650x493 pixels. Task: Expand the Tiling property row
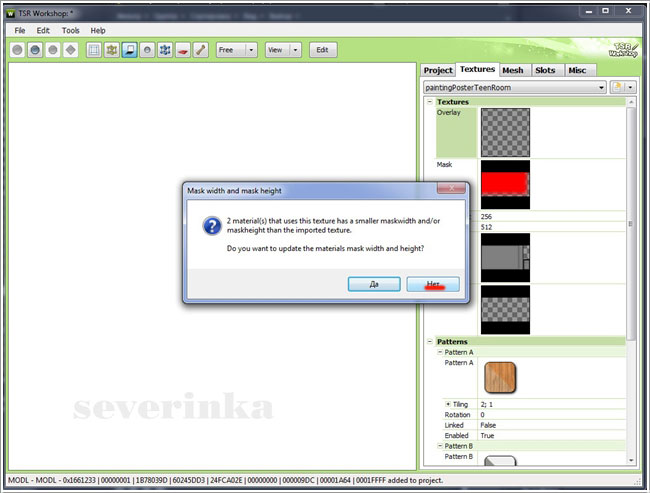point(449,404)
